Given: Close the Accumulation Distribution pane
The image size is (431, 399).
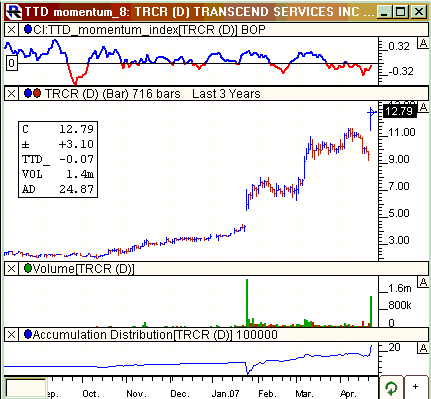Looking at the screenshot, I should [x=11, y=334].
